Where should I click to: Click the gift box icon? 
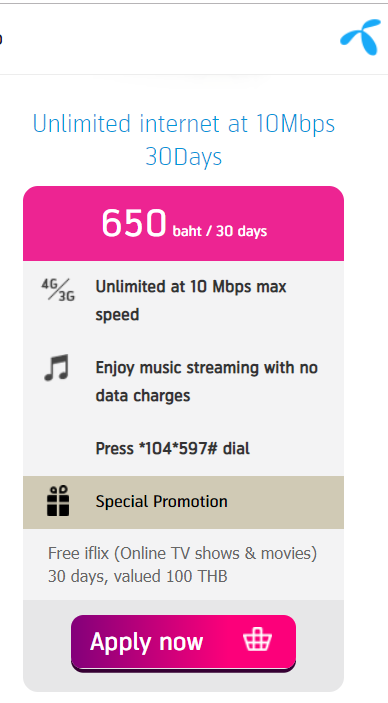pyautogui.click(x=58, y=501)
